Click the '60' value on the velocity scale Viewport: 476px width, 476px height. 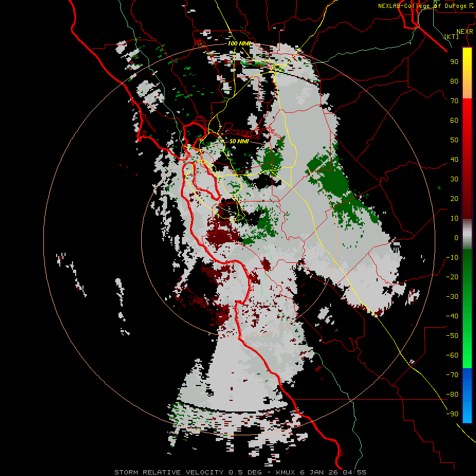(x=454, y=120)
